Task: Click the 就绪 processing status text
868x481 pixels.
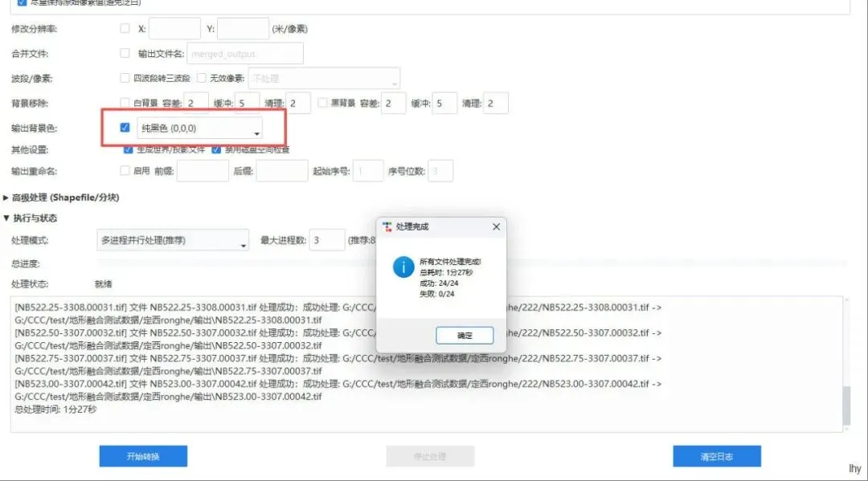Action: point(103,284)
